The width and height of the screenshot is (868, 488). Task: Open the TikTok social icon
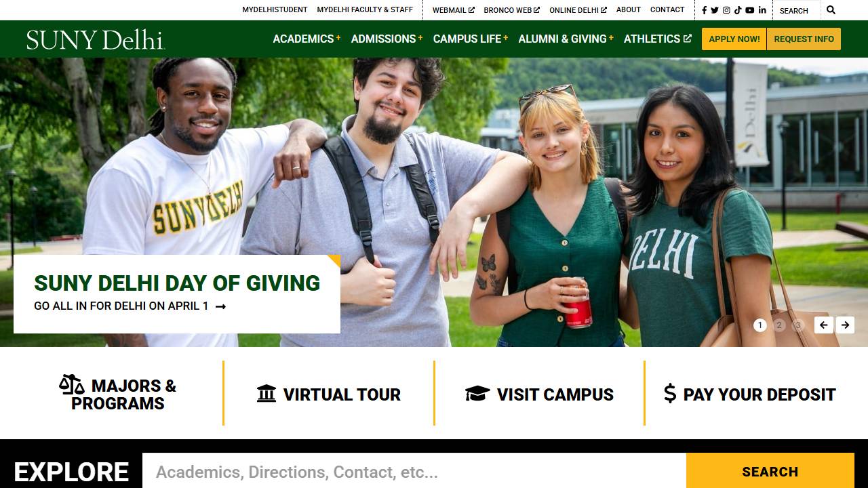[738, 10]
